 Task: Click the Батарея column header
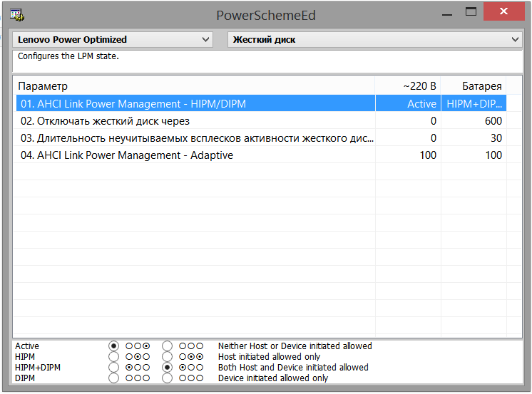click(x=474, y=86)
